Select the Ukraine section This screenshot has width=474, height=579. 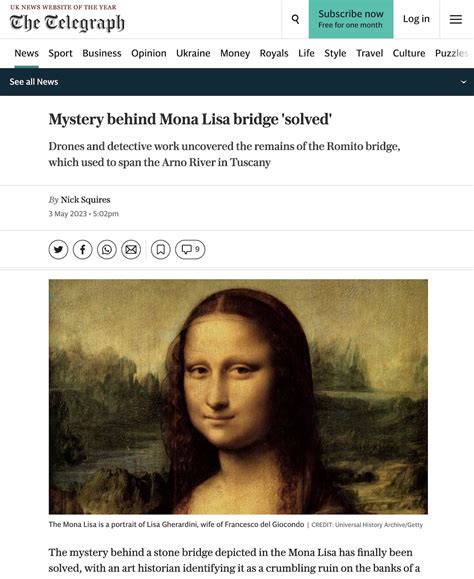pyautogui.click(x=193, y=53)
